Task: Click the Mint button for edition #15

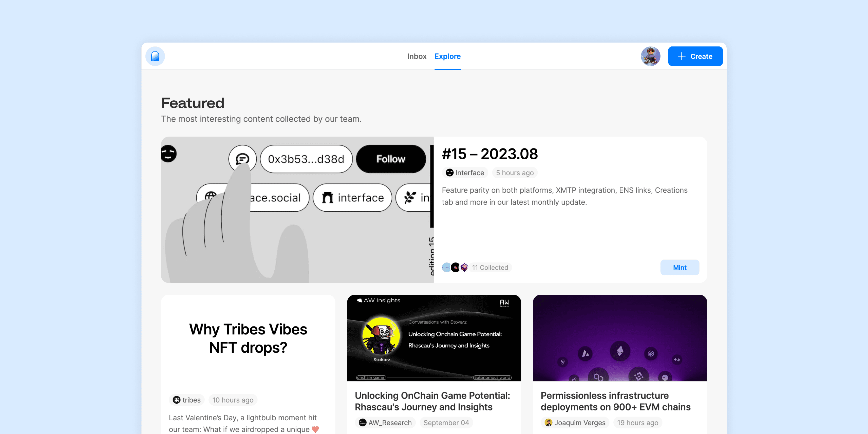Action: pyautogui.click(x=679, y=267)
